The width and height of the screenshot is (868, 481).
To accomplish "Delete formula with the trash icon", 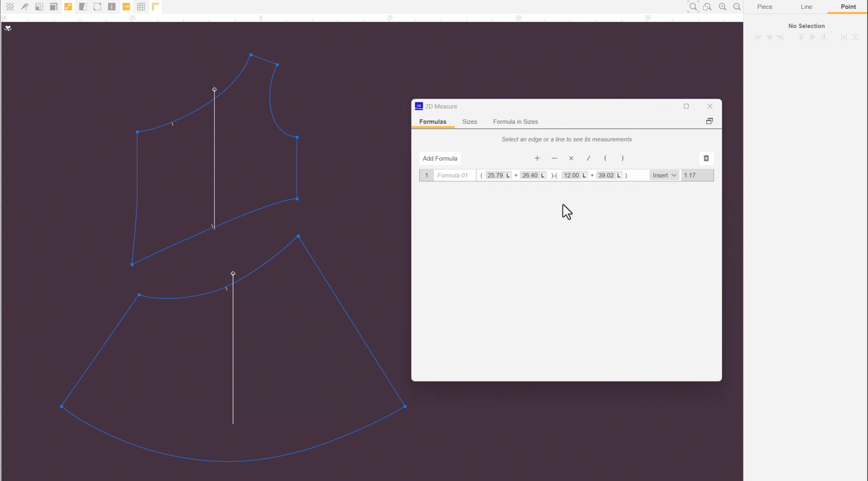I will [x=706, y=158].
